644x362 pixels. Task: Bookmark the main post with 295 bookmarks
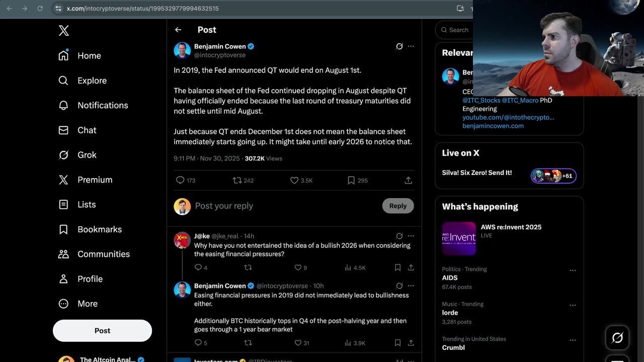coord(351,180)
